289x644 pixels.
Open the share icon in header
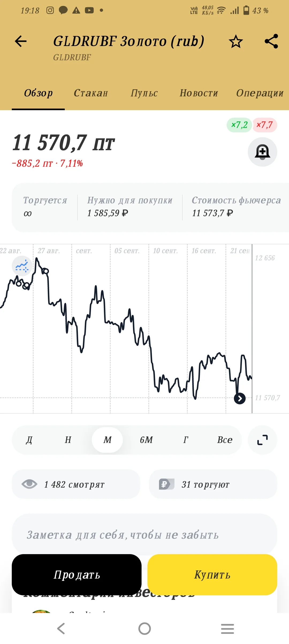271,41
